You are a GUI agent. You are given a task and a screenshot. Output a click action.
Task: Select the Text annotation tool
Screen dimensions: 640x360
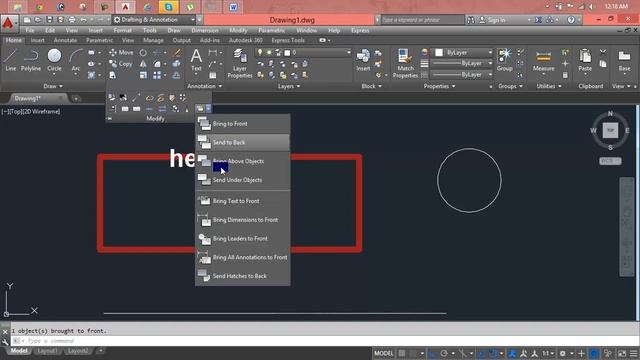(196, 60)
